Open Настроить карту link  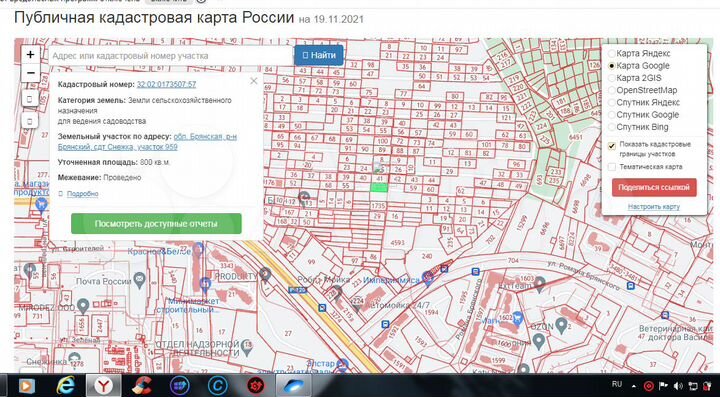click(654, 207)
